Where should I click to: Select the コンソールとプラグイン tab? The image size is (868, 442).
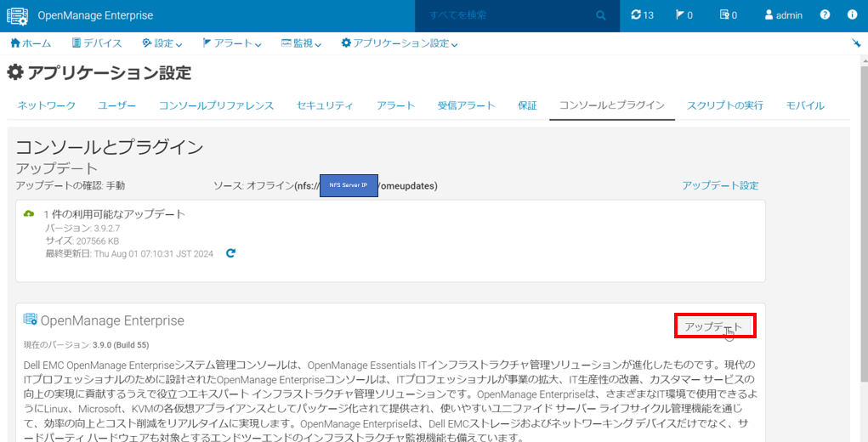612,105
